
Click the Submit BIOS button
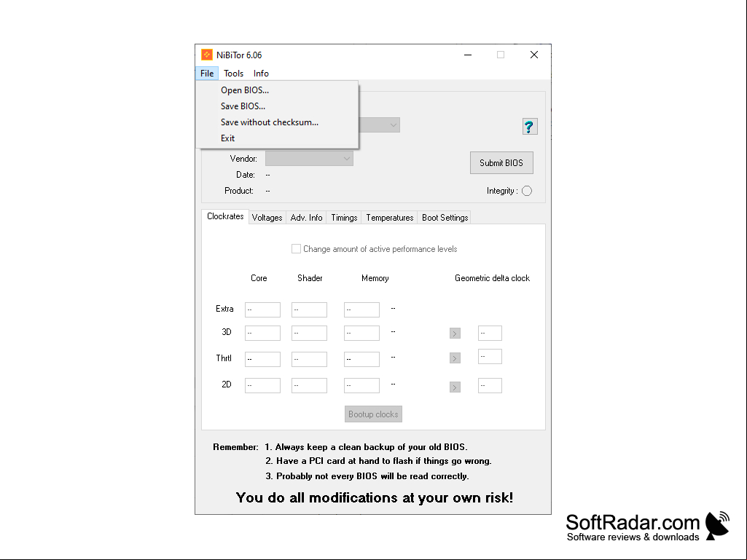[501, 163]
